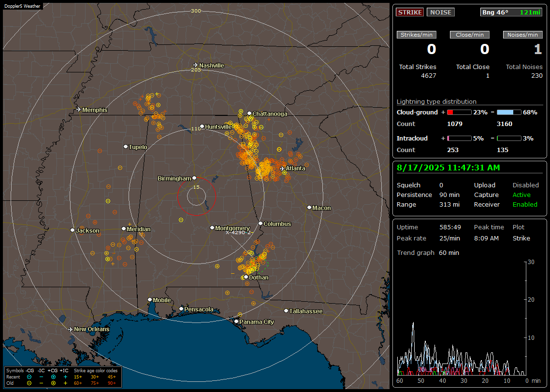The height and width of the screenshot is (392, 550).
Task: Click the Strikes/min header button
Action: point(416,35)
